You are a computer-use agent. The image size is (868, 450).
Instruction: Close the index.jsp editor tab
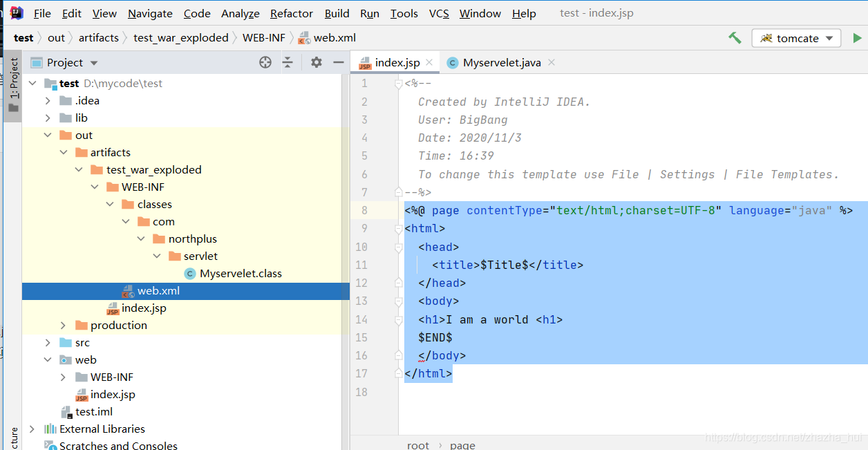[429, 62]
